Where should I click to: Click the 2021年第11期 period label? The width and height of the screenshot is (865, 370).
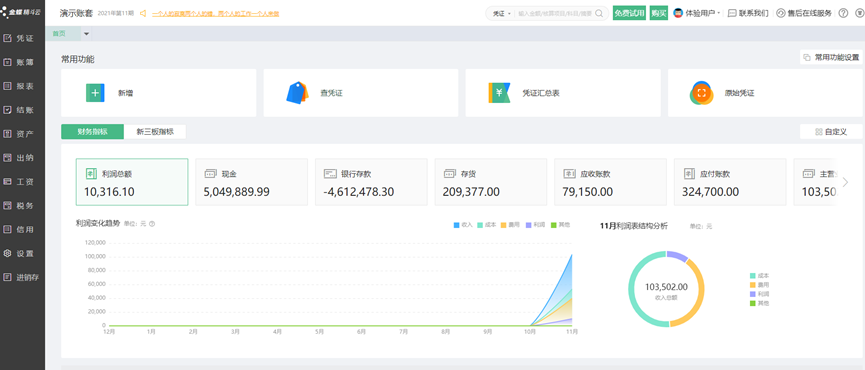click(115, 13)
